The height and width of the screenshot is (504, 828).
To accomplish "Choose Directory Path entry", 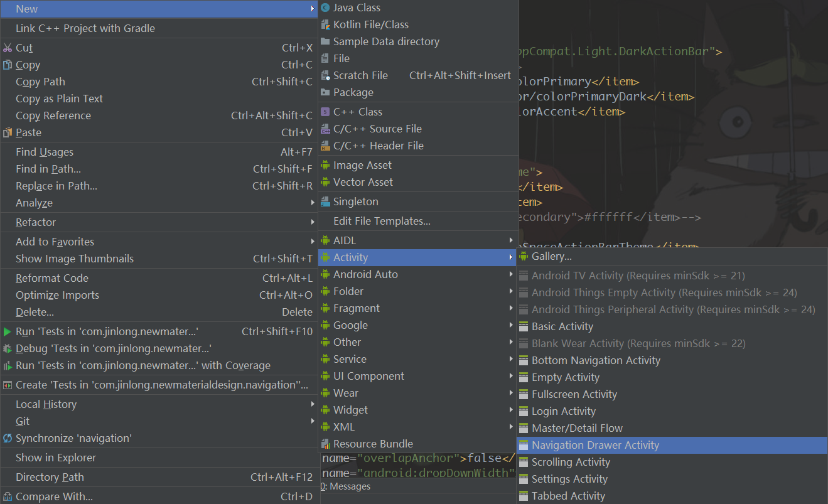I will (x=158, y=477).
